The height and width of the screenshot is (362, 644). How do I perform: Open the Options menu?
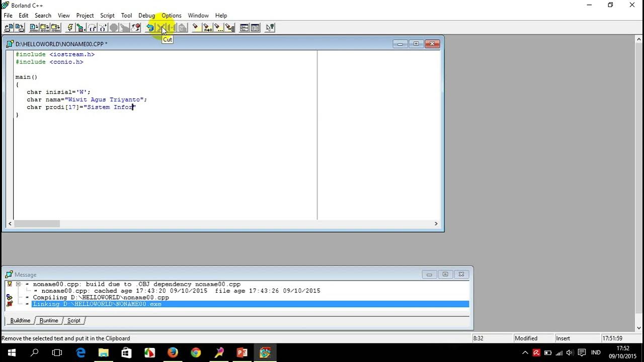click(x=171, y=16)
